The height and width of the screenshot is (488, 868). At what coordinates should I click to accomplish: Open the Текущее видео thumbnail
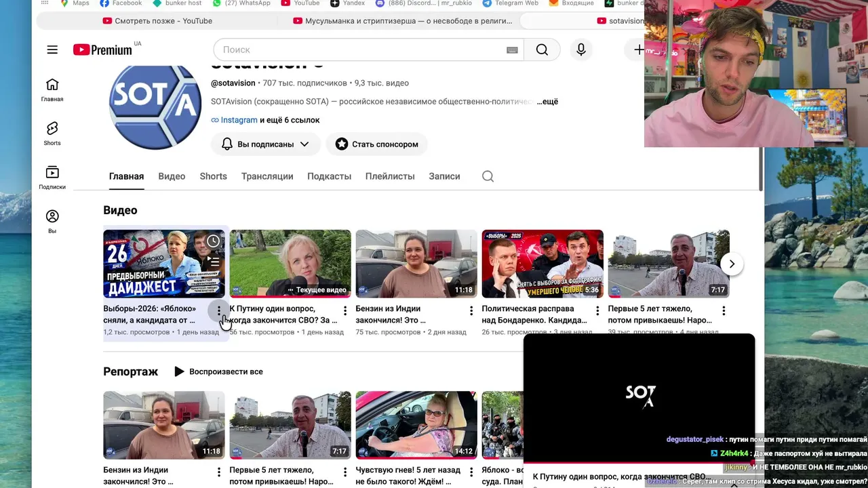(290, 264)
